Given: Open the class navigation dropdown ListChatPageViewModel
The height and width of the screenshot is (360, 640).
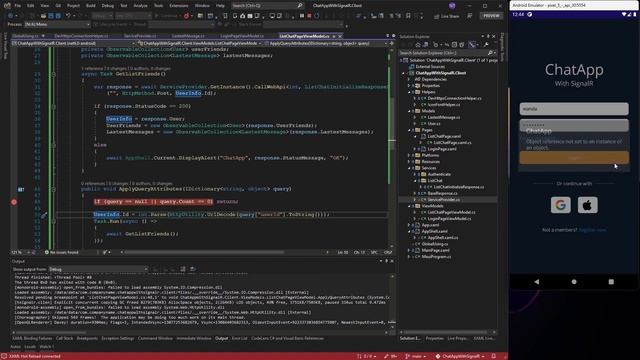Looking at the screenshot, I should point(200,43).
